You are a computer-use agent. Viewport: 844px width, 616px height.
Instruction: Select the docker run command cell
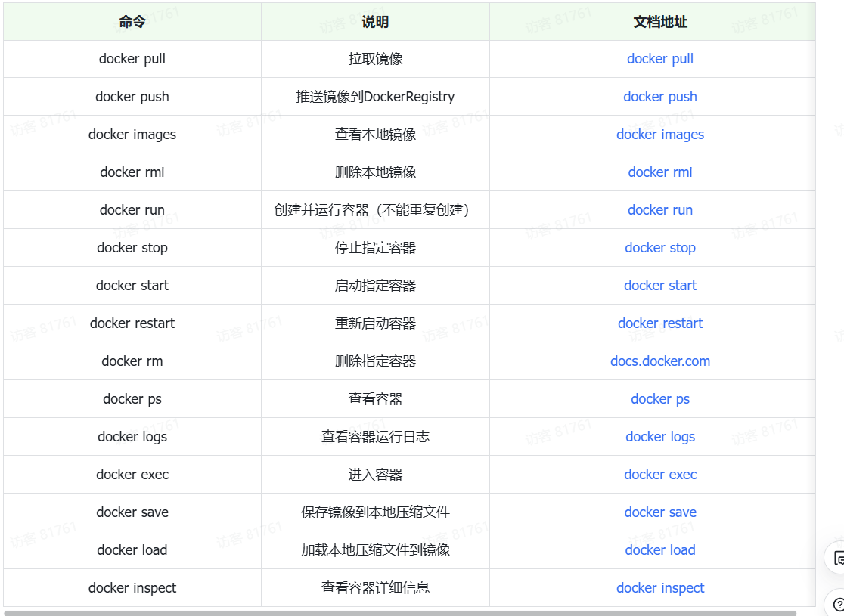point(132,210)
